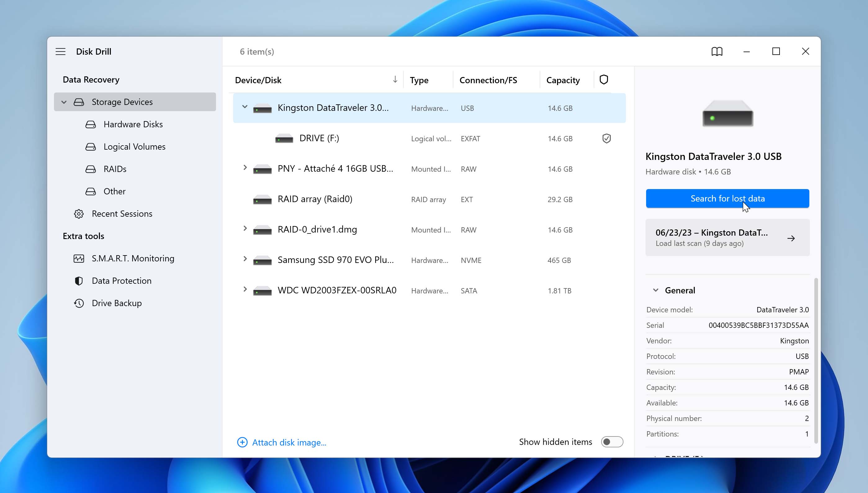Expand Kingston DataTraveler 3.0 device row
The height and width of the screenshot is (493, 868).
pos(245,107)
